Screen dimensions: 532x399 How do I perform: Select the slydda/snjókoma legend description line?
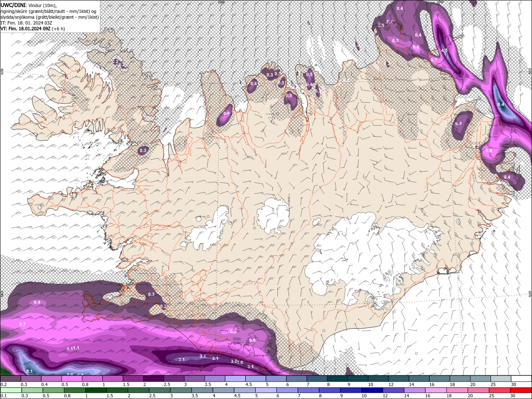coord(49,17)
